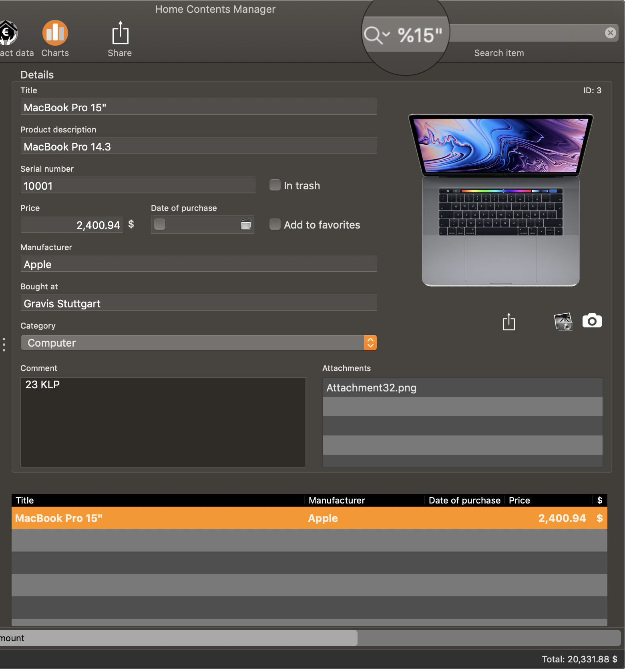Toggle the Date of purchase checkbox
The width and height of the screenshot is (625, 672).
(160, 224)
